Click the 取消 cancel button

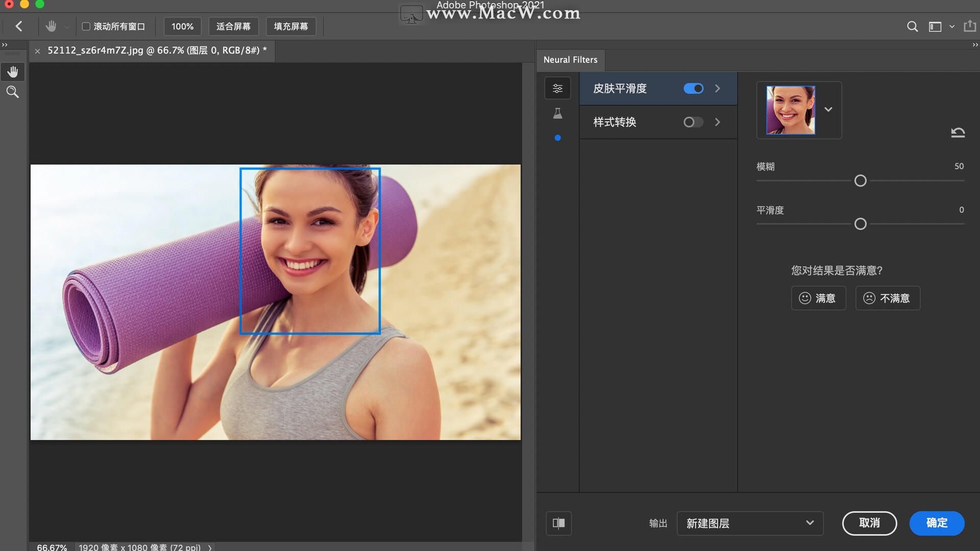(x=869, y=523)
